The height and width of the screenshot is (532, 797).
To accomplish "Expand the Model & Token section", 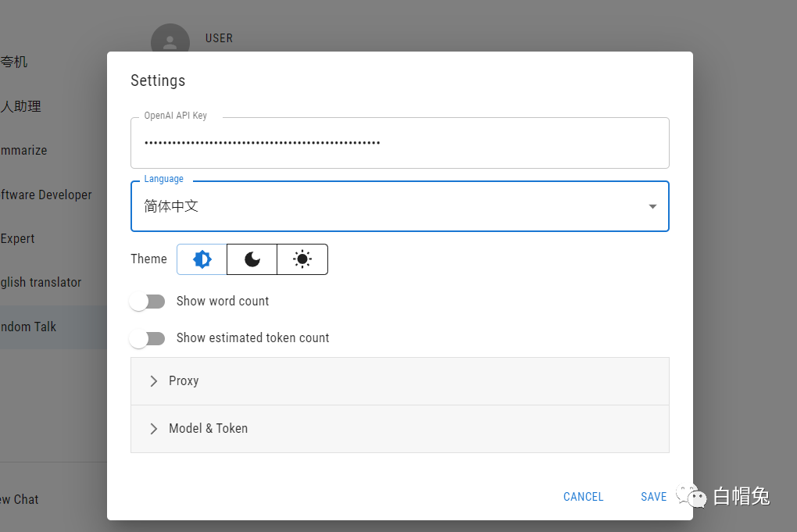I will tap(400, 429).
